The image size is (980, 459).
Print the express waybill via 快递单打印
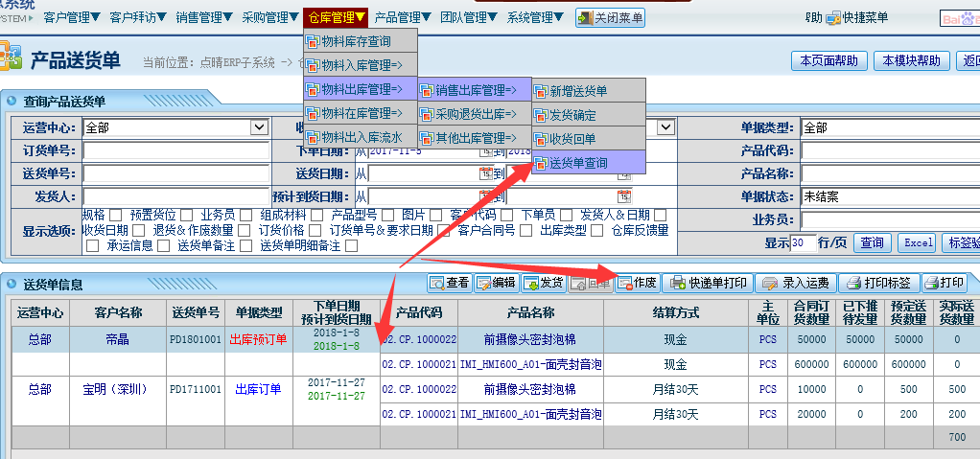(x=707, y=284)
